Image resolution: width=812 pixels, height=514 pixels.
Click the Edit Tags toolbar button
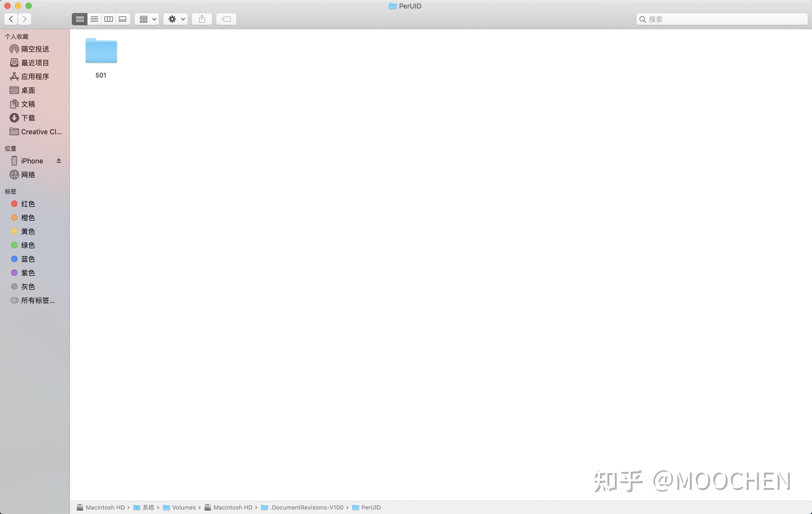(226, 19)
